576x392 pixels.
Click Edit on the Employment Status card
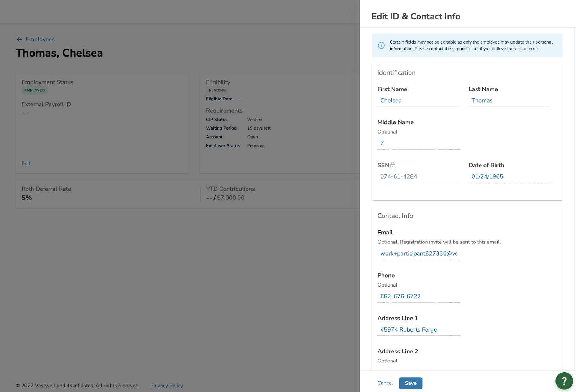pos(26,163)
